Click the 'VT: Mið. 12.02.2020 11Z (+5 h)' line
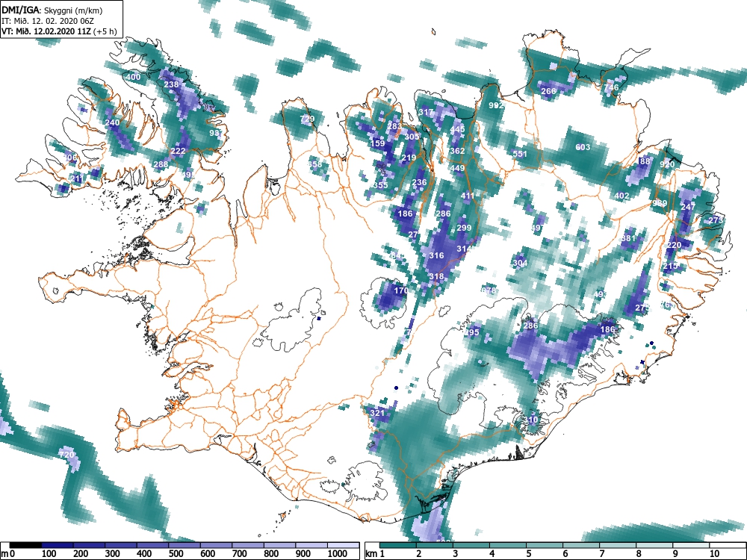747x560 pixels. [59, 31]
